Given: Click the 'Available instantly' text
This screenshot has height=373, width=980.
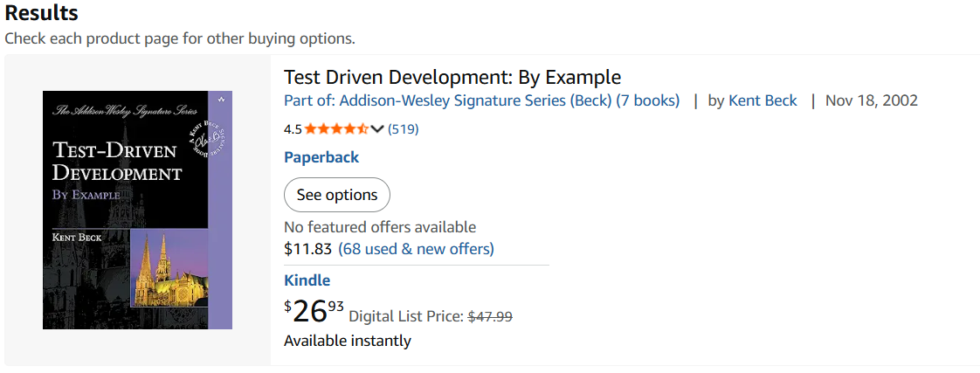Looking at the screenshot, I should click(348, 341).
